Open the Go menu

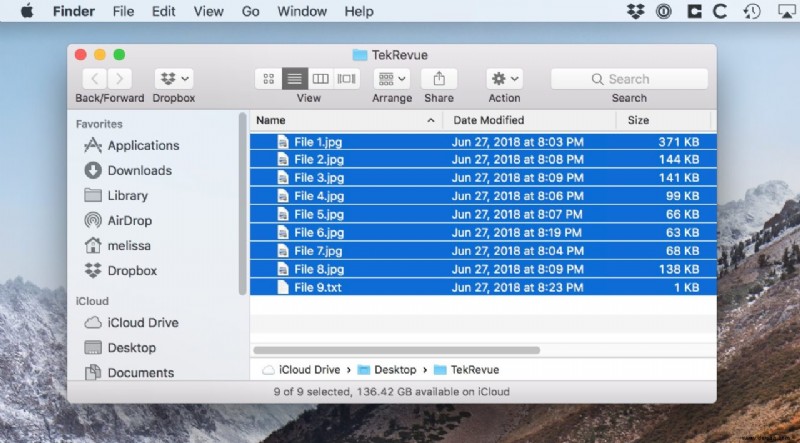(251, 11)
